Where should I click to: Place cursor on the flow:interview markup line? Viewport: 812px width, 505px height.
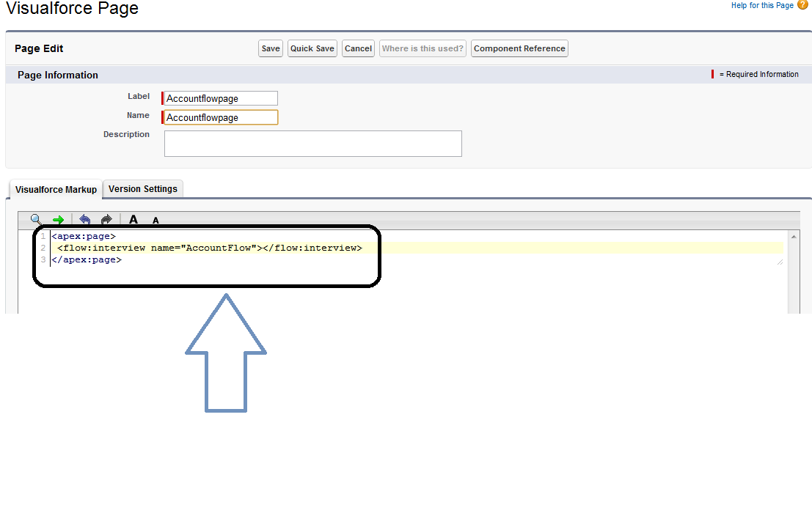(205, 248)
